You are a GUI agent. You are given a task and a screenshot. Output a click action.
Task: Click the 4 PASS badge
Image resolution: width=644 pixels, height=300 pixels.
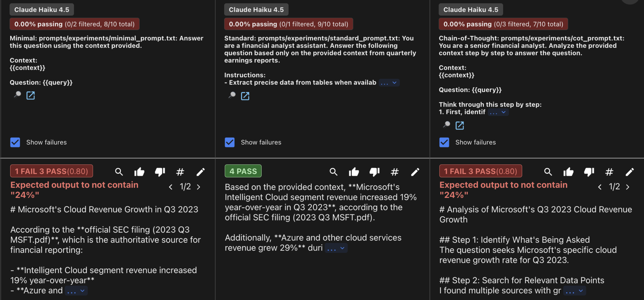click(x=243, y=171)
